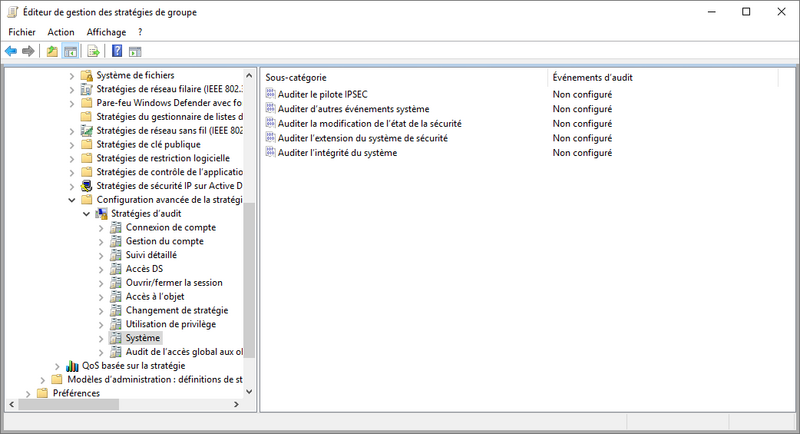Collapse the Stratégies d'audit tree node
Viewport: 800px width, 434px height.
tap(86, 214)
